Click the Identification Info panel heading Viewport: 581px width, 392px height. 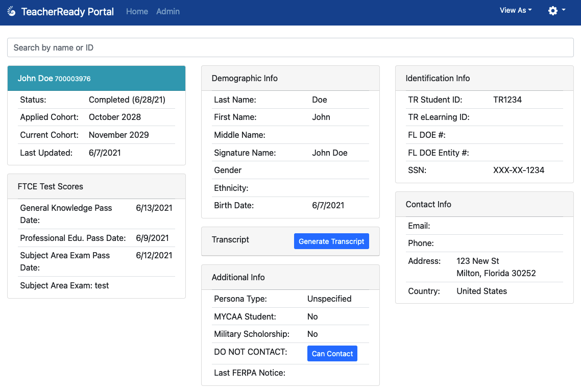[x=438, y=78]
